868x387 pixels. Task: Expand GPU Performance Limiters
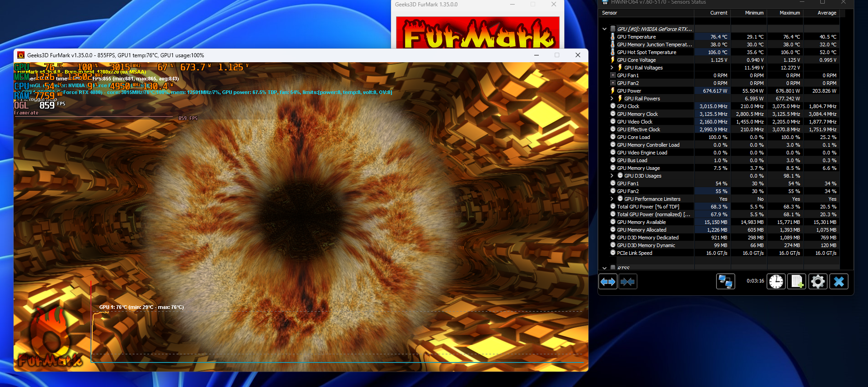(612, 199)
